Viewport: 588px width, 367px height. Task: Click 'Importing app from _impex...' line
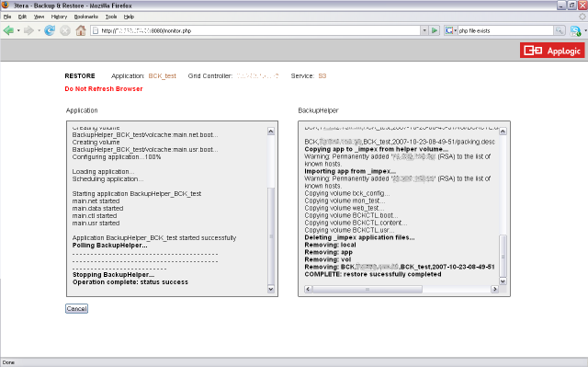(x=350, y=171)
